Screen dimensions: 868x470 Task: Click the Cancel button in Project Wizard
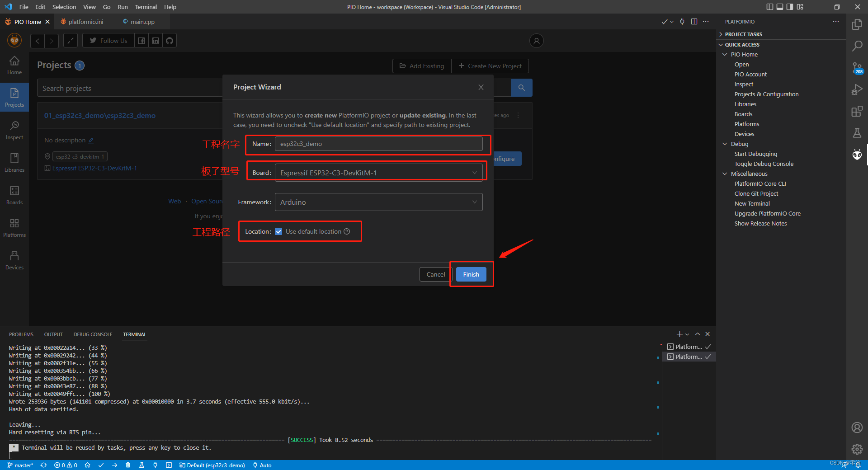coord(436,274)
